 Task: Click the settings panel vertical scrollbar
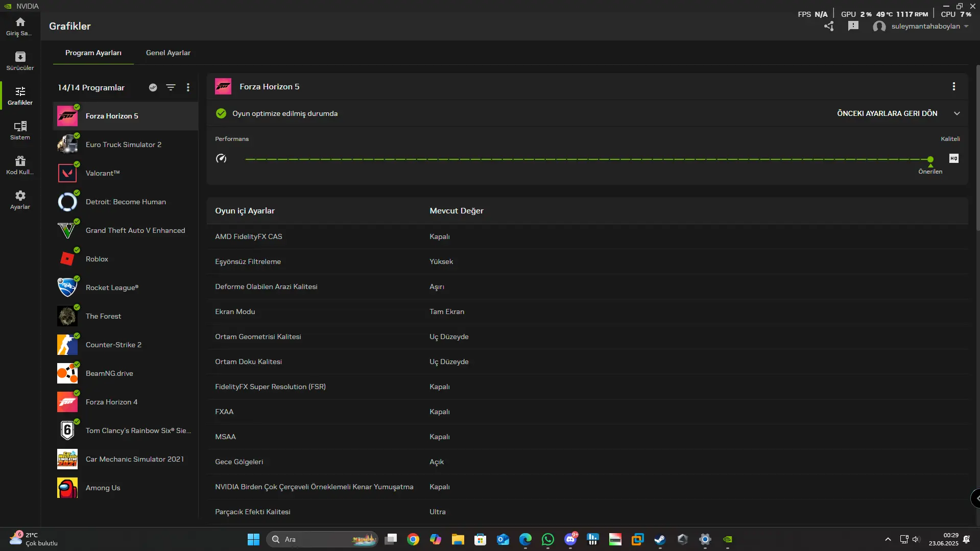[x=978, y=148]
